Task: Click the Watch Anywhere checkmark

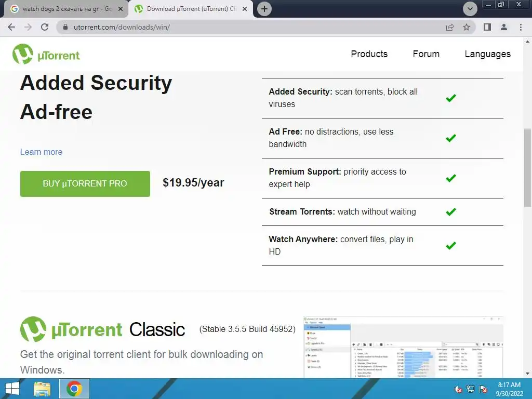Action: click(x=451, y=245)
